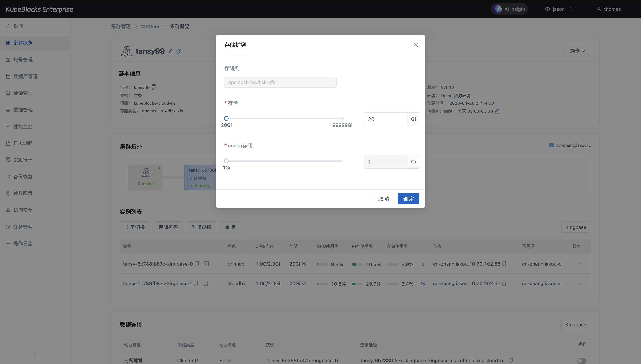Viewport: 641px width, 364px height.
Task: Open the jason organization switcher
Action: (x=559, y=9)
